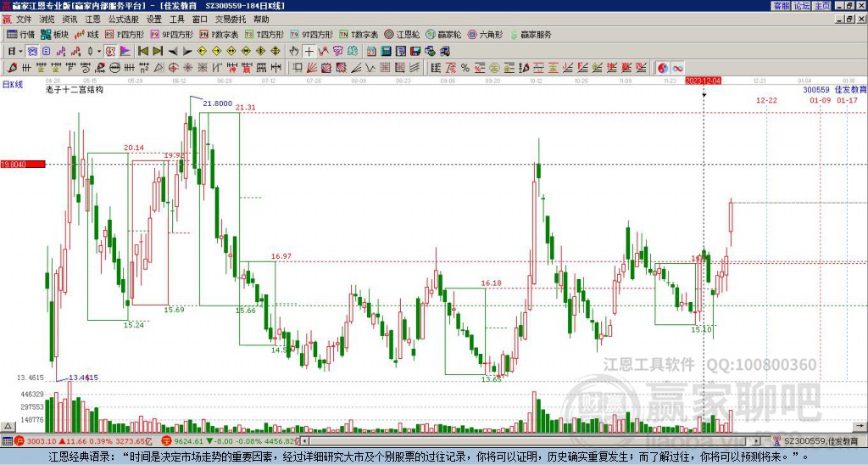Open the 设置 menu
The height and width of the screenshot is (465, 868).
(154, 20)
